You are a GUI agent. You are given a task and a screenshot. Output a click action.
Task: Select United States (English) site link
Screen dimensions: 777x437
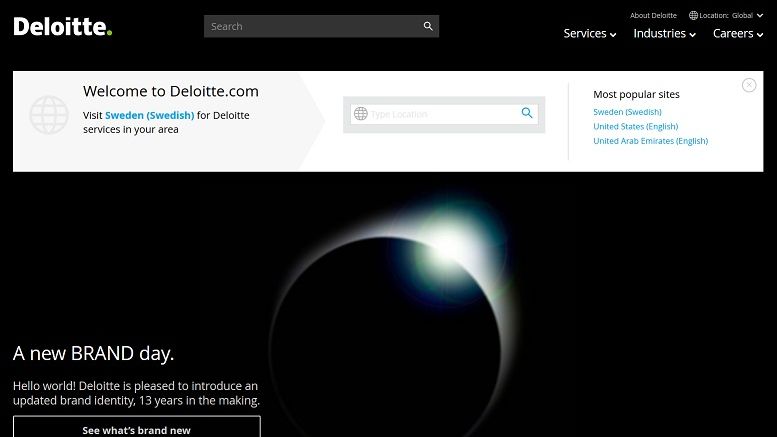[x=636, y=126]
